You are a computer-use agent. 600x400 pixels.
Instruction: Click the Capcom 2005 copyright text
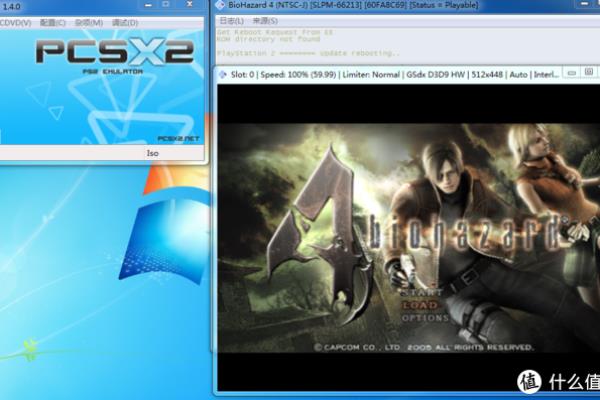(x=424, y=347)
